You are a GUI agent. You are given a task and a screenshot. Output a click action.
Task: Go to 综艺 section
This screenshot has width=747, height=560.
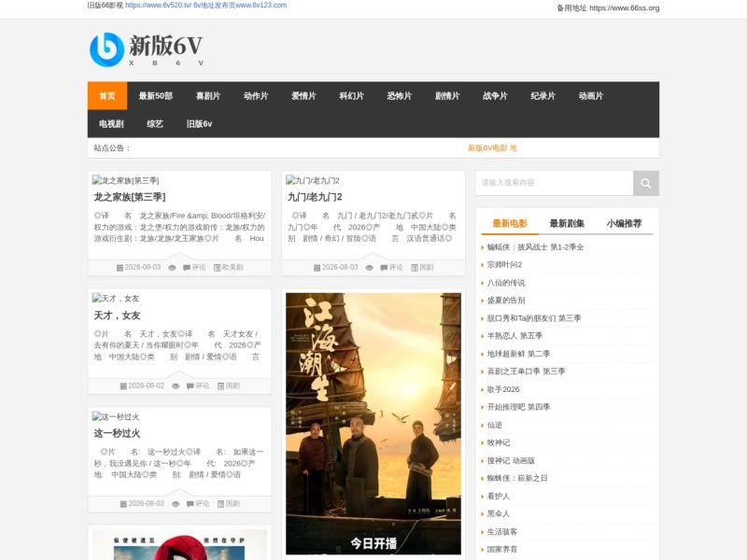155,124
